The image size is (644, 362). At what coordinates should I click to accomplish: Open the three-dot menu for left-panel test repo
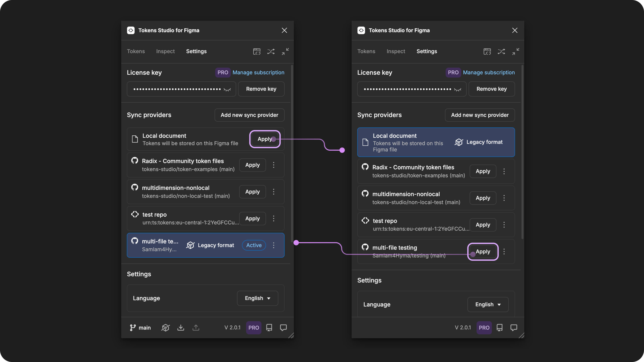tap(274, 219)
